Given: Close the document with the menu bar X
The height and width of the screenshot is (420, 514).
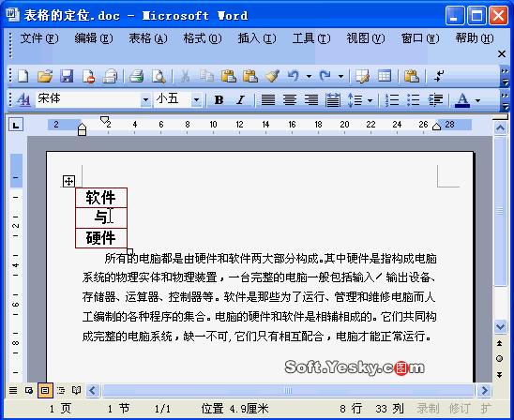Looking at the screenshot, I should click(502, 53).
